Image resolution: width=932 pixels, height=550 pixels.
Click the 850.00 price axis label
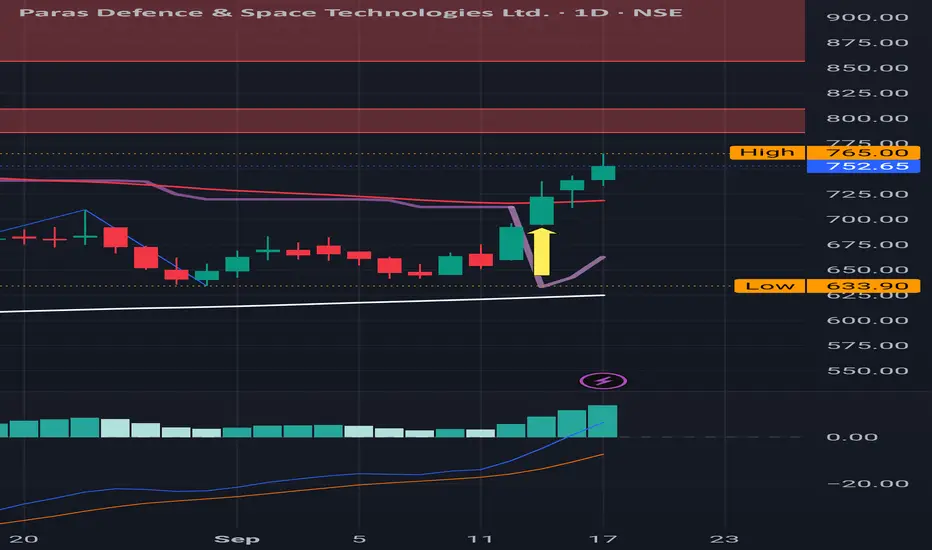click(x=867, y=68)
